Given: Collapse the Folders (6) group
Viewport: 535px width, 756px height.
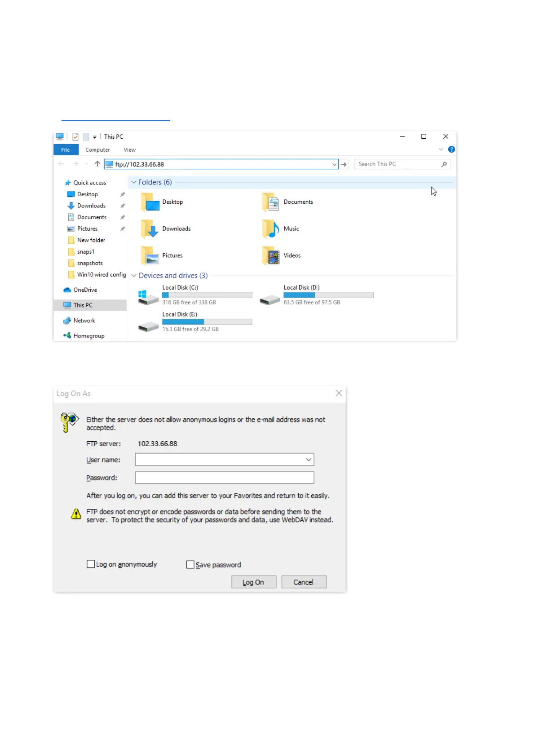Looking at the screenshot, I should point(134,182).
